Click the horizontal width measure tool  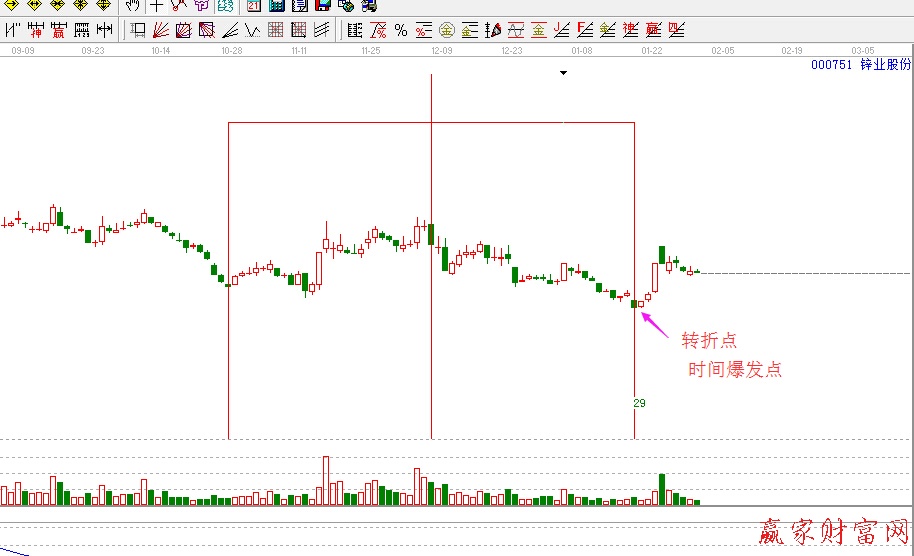pyautogui.click(x=105, y=30)
